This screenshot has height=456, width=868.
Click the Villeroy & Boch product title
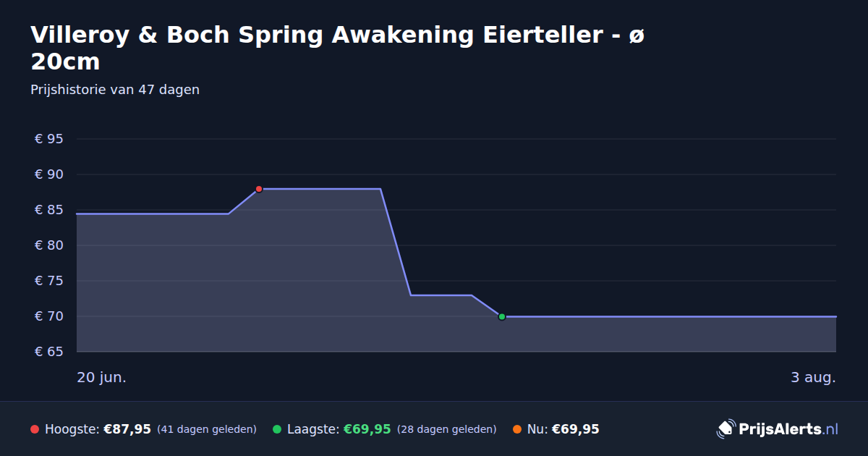[337, 48]
